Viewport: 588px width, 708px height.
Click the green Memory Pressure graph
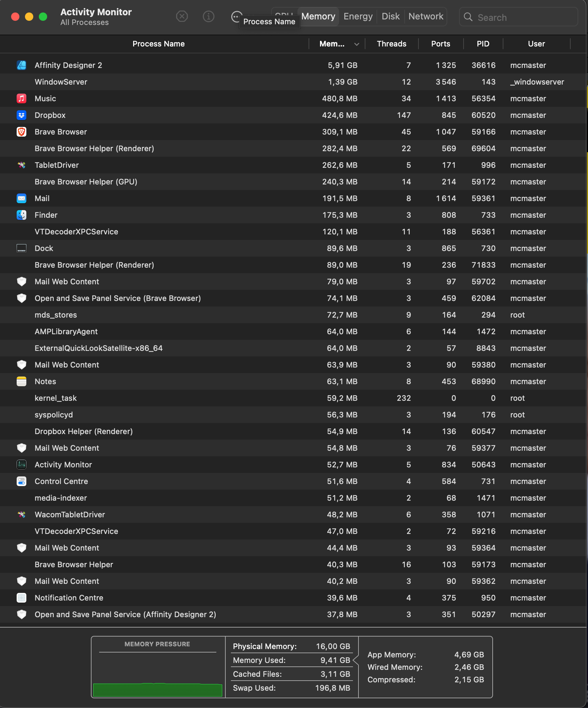[x=157, y=689]
